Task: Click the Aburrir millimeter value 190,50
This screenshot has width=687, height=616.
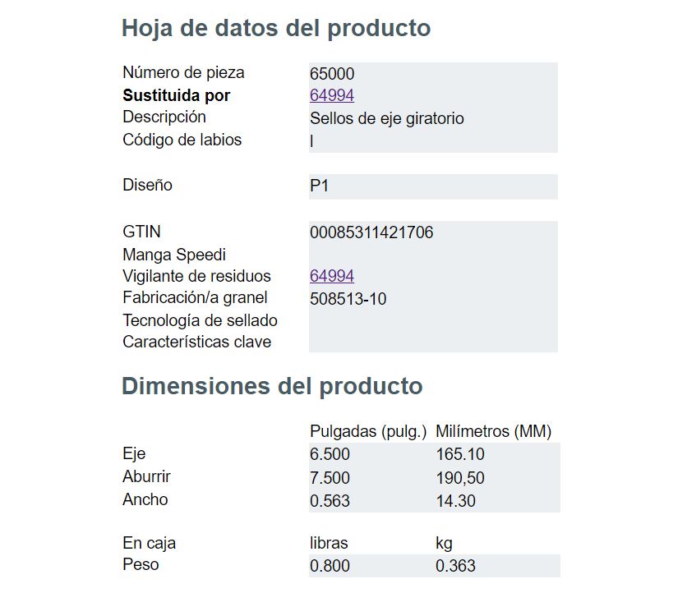Action: click(460, 478)
